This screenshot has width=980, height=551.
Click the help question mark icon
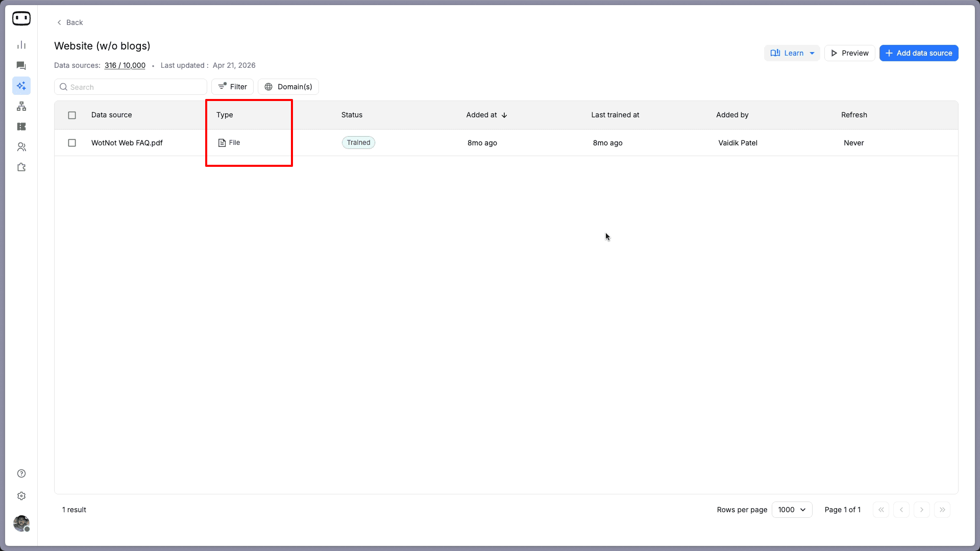(21, 473)
